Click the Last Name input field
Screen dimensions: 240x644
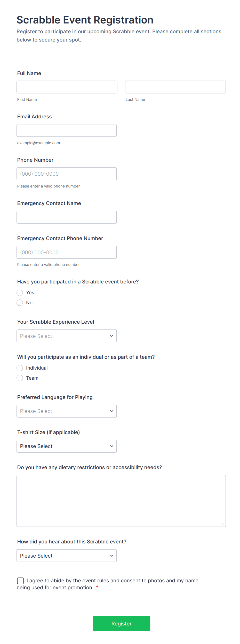click(175, 87)
